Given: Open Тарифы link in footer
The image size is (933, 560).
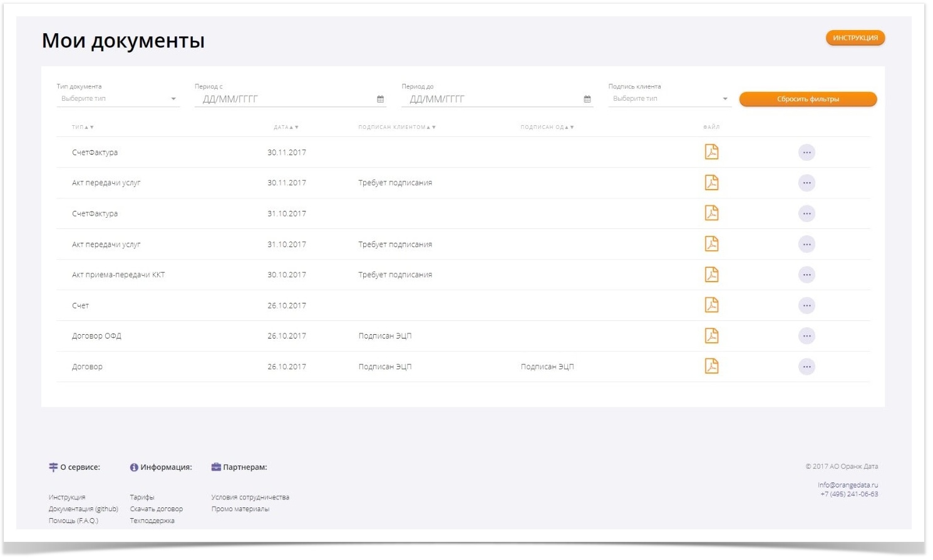Looking at the screenshot, I should (142, 497).
